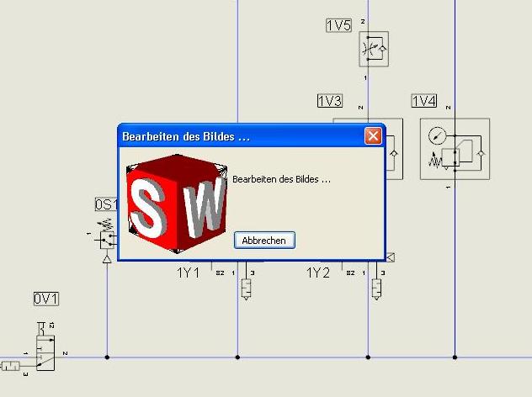The width and height of the screenshot is (532, 397).
Task: Click the air supply triangle below 0S1
Action: (107, 259)
